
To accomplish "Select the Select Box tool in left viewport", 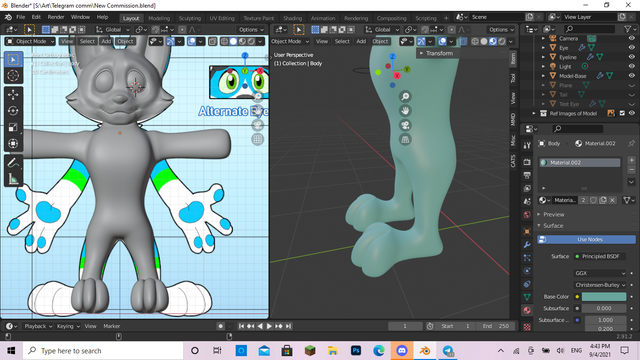I will pos(13,60).
